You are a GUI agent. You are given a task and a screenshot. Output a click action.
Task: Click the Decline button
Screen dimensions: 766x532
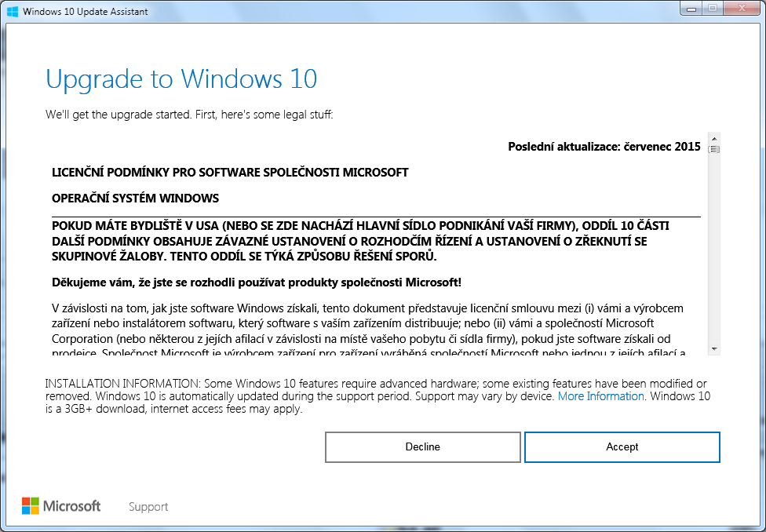click(422, 447)
